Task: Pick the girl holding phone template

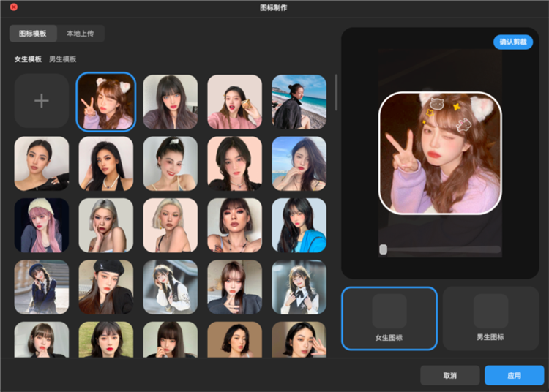Action: tap(234, 102)
